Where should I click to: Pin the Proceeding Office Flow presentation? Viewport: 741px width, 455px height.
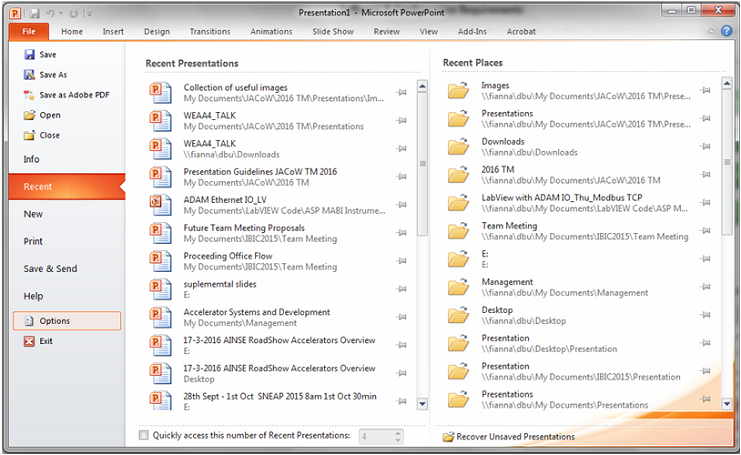(x=402, y=261)
